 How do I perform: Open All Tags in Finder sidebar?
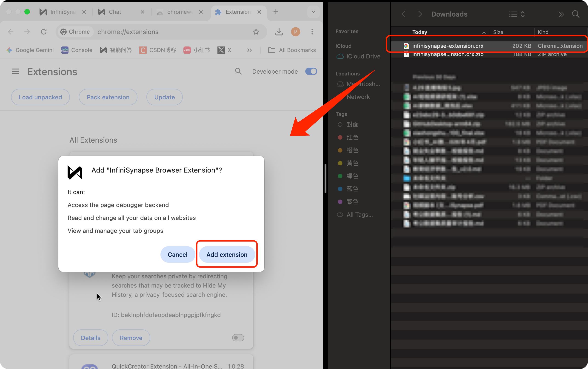tap(355, 214)
